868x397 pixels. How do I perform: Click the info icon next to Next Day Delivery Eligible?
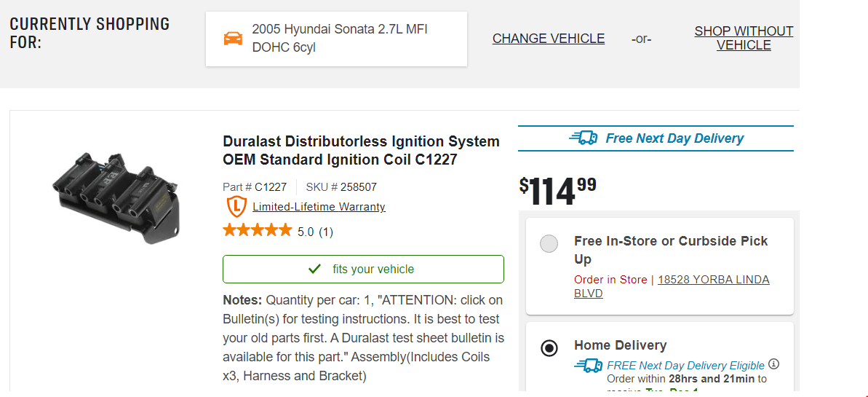click(x=774, y=364)
